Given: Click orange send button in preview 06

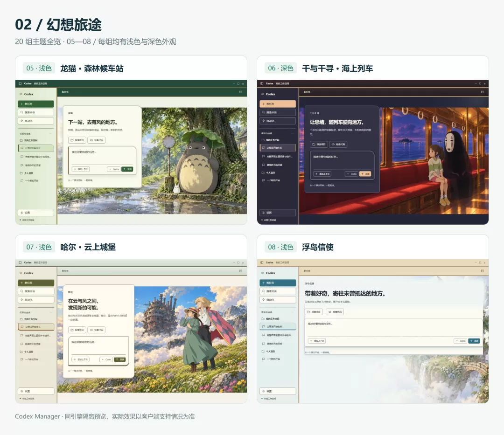Looking at the screenshot, I should [365, 174].
